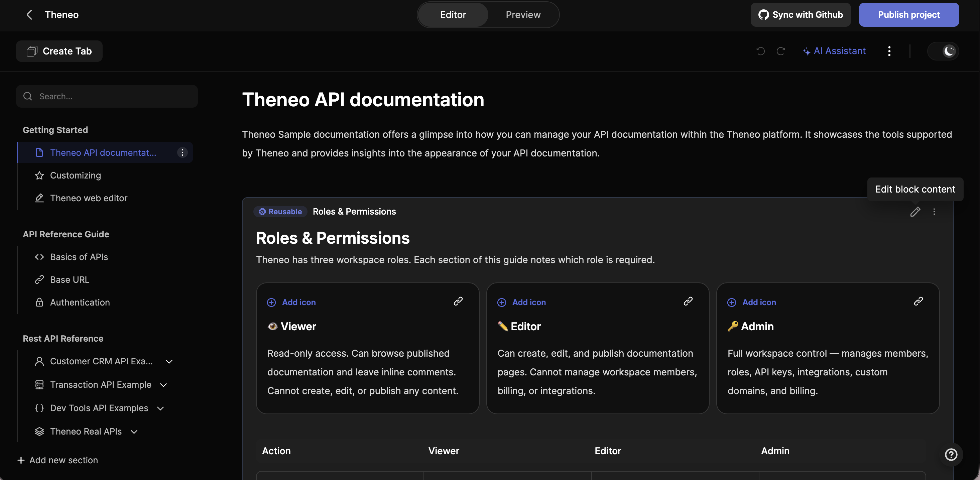Add icon to the Editor card
Screen dimensions: 980x480
point(521,303)
